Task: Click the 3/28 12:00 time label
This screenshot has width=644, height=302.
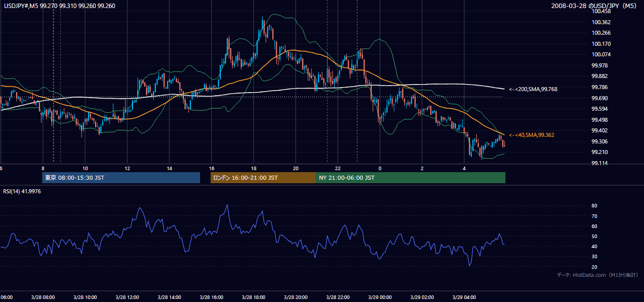Action: coord(127,297)
